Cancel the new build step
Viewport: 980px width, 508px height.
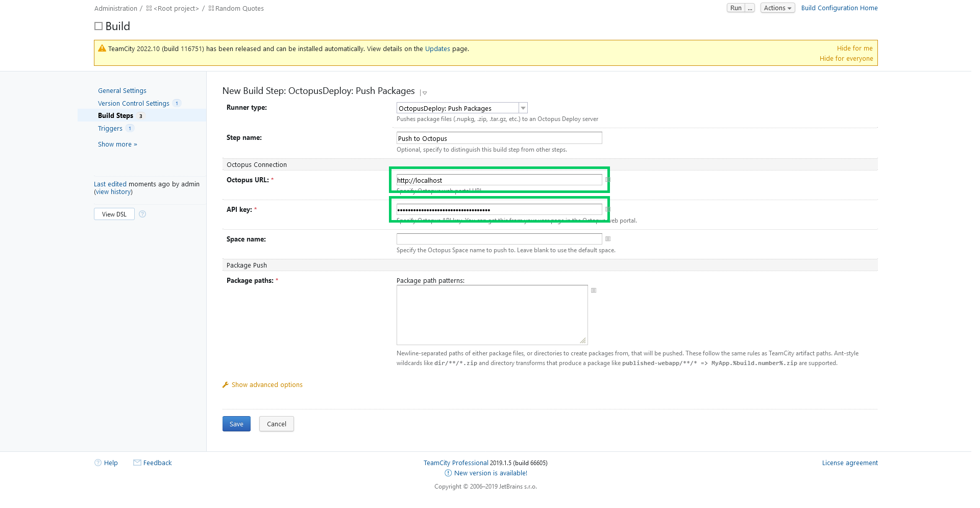coord(277,424)
